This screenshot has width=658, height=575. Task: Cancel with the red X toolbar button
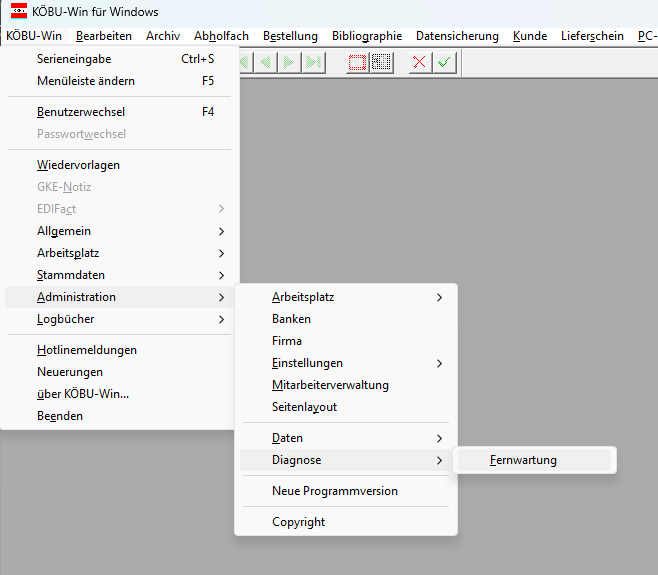coord(420,63)
